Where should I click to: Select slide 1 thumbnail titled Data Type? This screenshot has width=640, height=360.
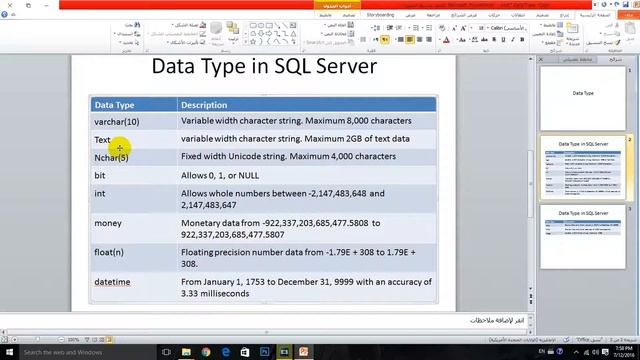(583, 98)
